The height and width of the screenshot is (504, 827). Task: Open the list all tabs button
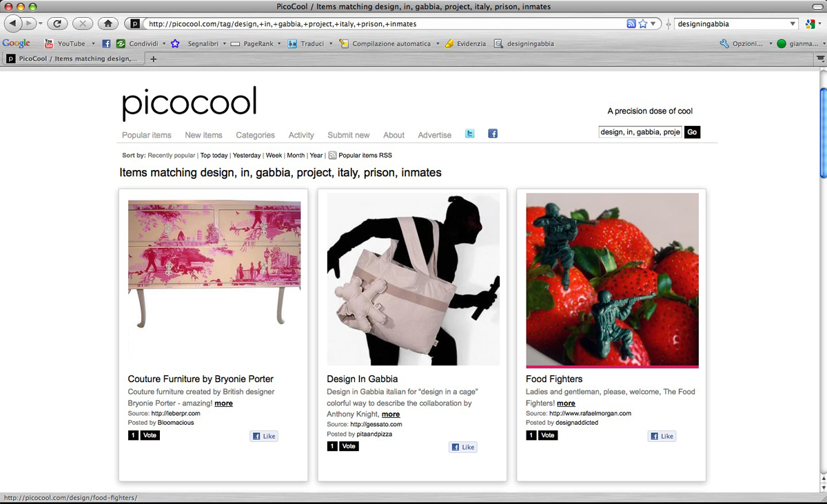coord(820,59)
